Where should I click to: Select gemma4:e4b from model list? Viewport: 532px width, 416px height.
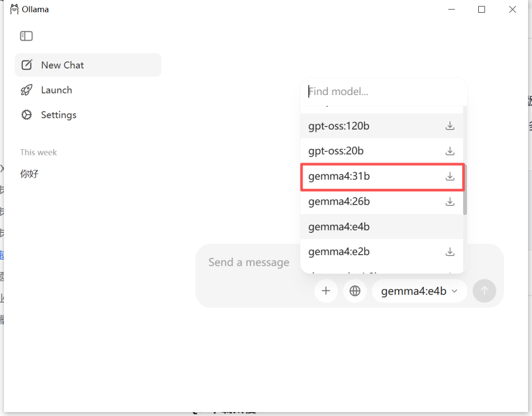[382, 227]
